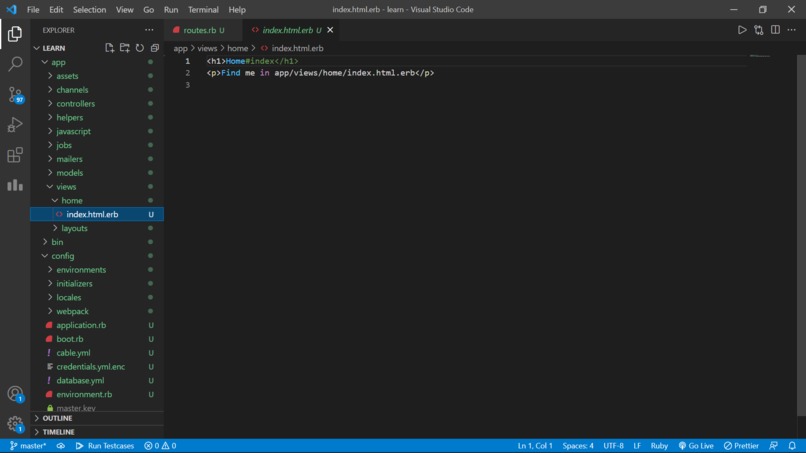The height and width of the screenshot is (453, 806).
Task: Click LF end of line sequence
Action: tap(637, 446)
